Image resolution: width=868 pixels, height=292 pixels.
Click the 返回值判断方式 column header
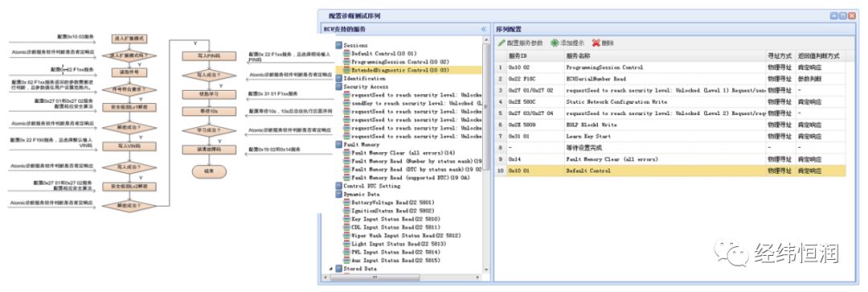point(821,56)
